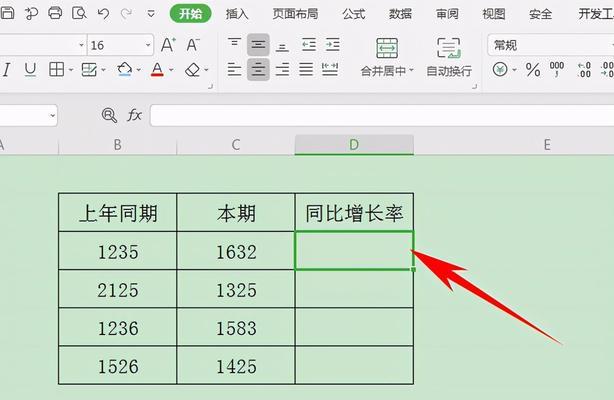Expand the quick access toolbar dropdown
Image resolution: width=614 pixels, height=400 pixels.
point(151,14)
